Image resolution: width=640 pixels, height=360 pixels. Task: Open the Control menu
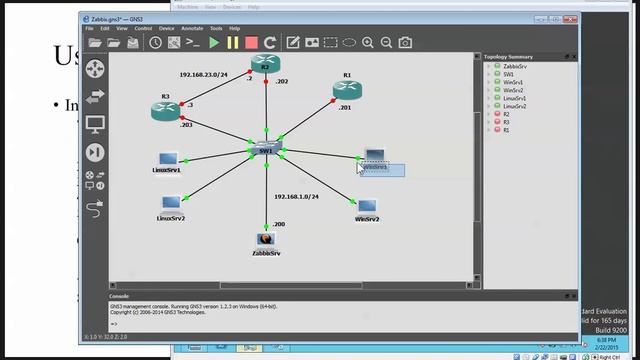click(143, 29)
